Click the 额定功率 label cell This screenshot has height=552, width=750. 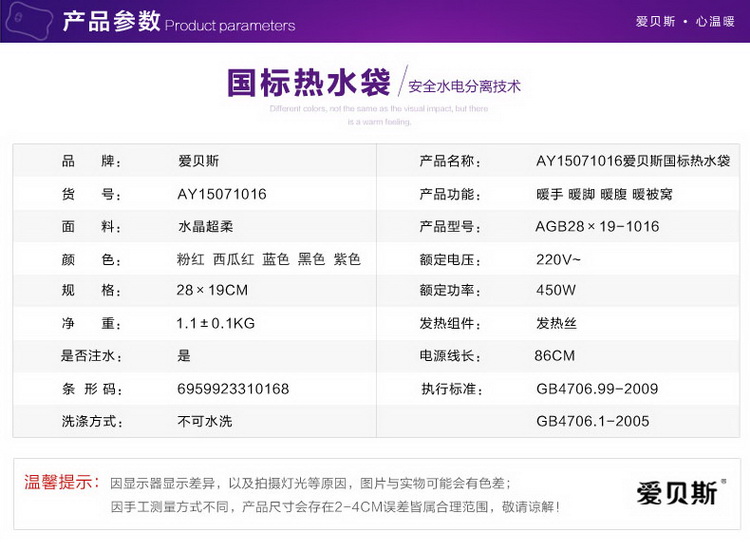click(450, 290)
